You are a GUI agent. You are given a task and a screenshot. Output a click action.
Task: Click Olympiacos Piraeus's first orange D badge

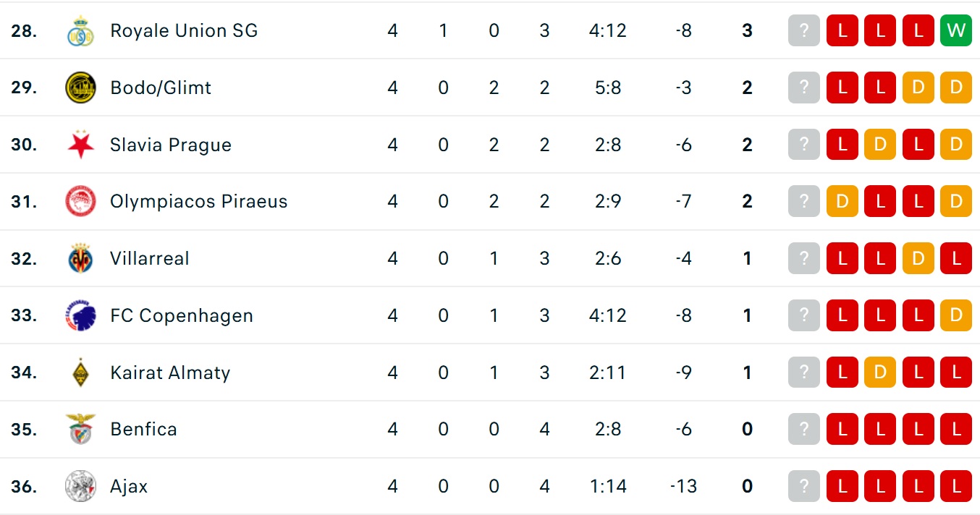842,202
